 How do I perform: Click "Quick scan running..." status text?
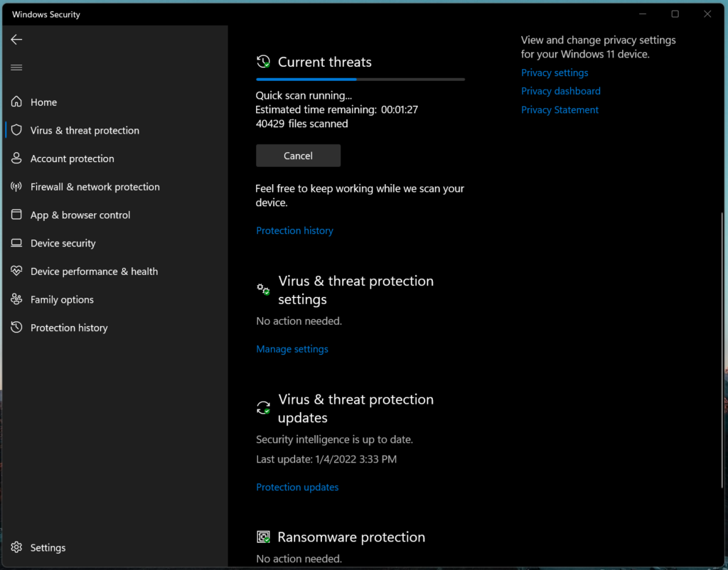click(304, 96)
